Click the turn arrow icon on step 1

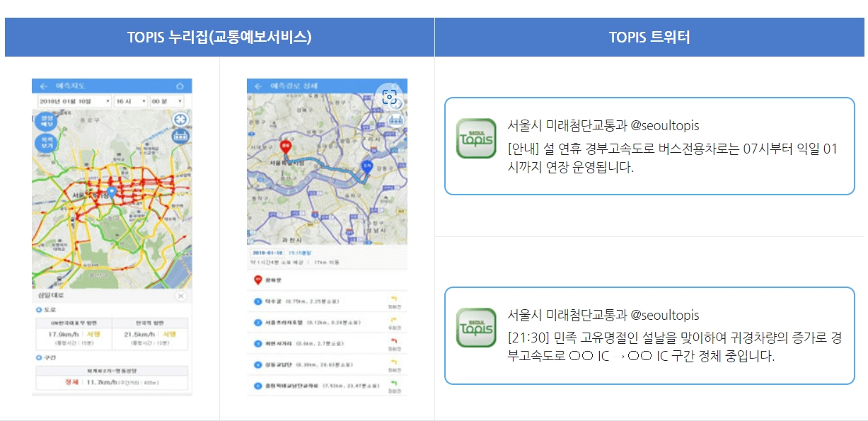coord(394,300)
